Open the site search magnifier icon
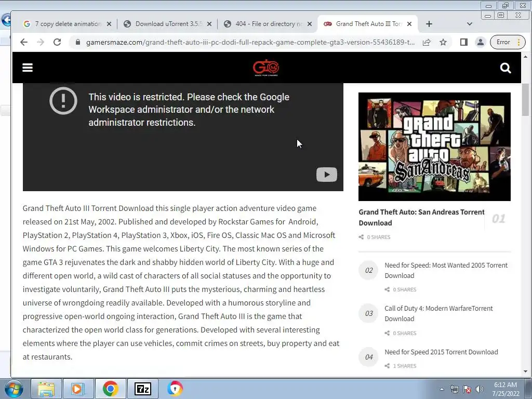532x399 pixels. point(505,68)
